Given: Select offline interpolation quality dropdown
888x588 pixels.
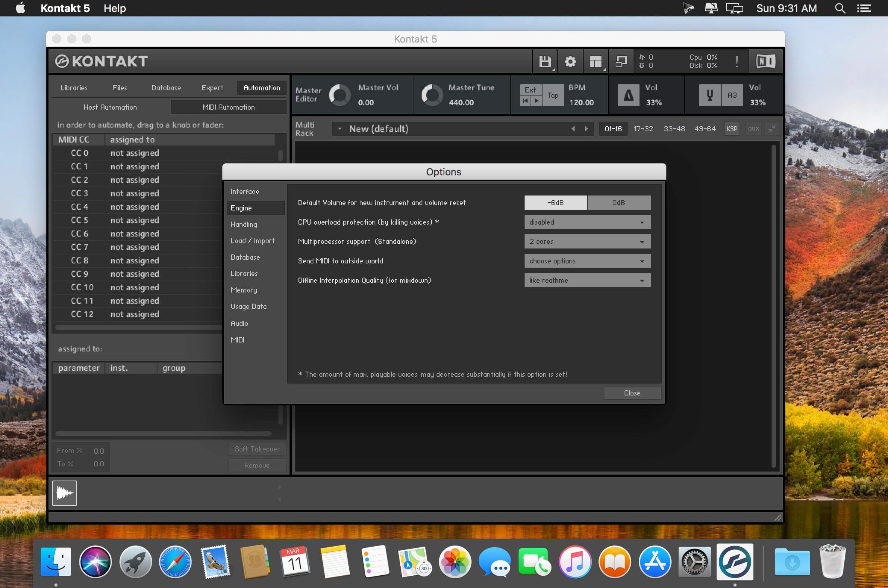Looking at the screenshot, I should pos(586,280).
